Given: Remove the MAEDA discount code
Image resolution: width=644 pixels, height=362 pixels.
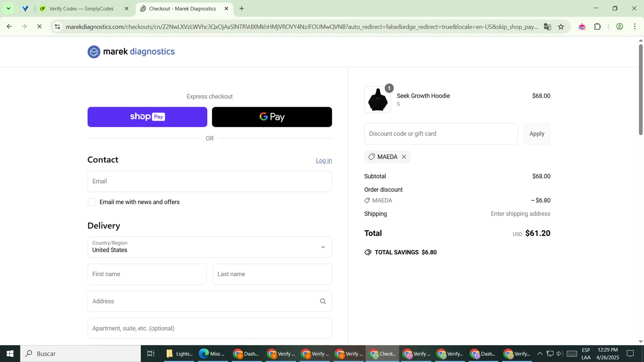Looking at the screenshot, I should pyautogui.click(x=404, y=157).
